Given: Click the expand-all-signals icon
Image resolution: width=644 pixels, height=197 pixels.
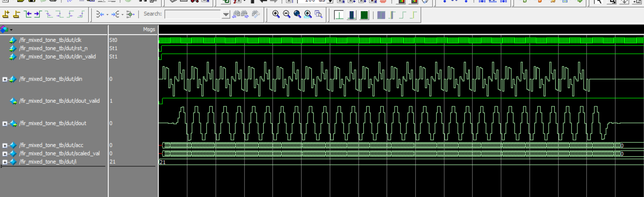Looking at the screenshot, I should [115, 14].
